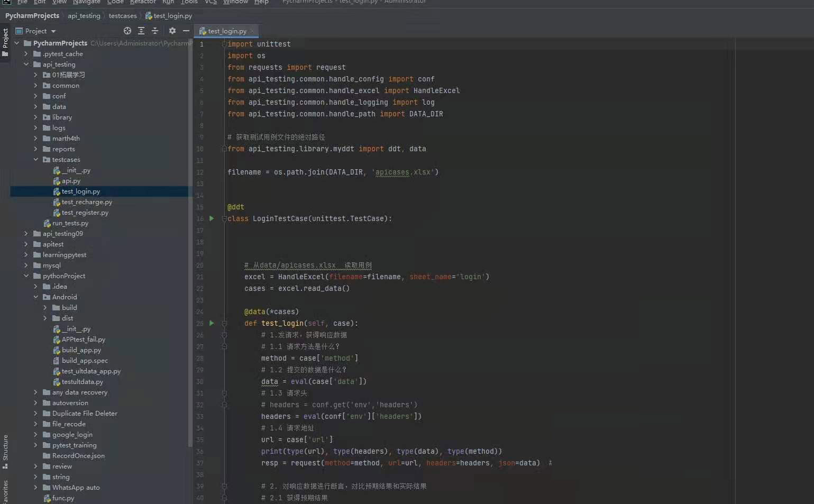Toggle the Favorites side tool window tab
The image size is (814, 504).
click(5, 492)
